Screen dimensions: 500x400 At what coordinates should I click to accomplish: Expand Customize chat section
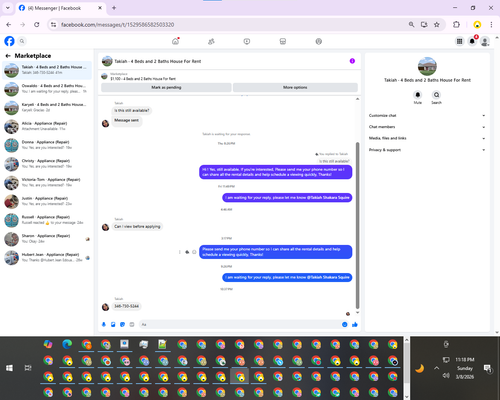pyautogui.click(x=427, y=116)
